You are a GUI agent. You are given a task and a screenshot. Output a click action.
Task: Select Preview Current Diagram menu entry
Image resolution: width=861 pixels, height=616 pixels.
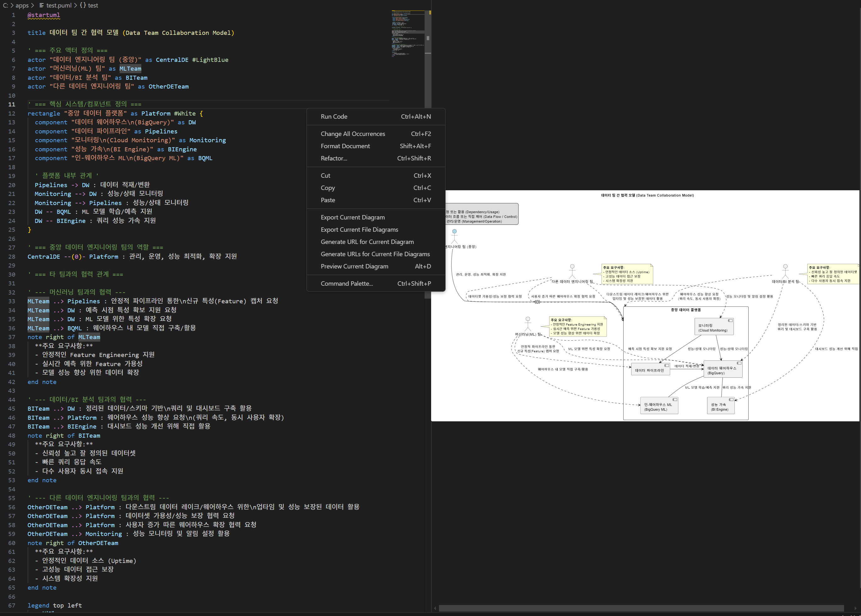[x=354, y=266]
